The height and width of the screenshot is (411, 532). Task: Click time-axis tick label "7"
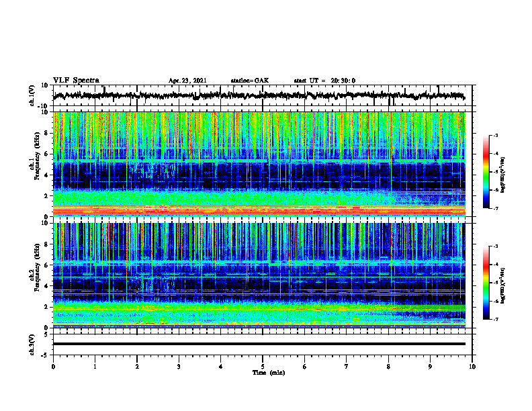tap(347, 367)
